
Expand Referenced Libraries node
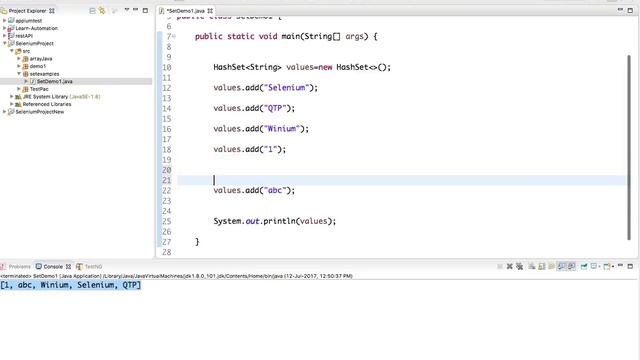click(12, 104)
